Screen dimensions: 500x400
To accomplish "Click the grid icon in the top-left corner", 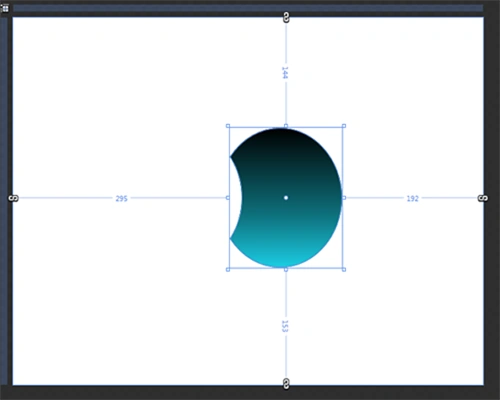I will click(5, 8).
